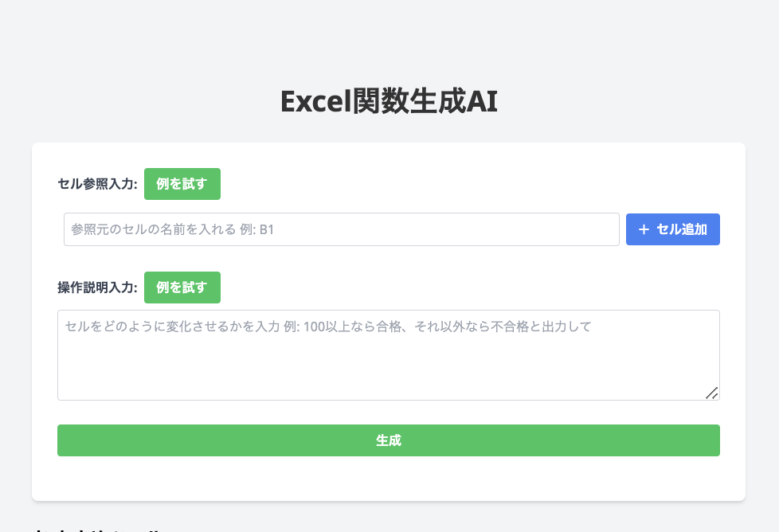Click the セル参照入力 label text
This screenshot has height=532, width=779.
(97, 185)
